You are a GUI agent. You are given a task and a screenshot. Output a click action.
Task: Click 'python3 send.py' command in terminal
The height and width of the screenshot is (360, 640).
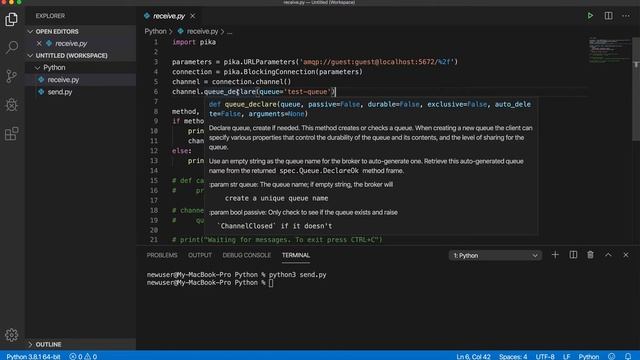tap(297, 275)
